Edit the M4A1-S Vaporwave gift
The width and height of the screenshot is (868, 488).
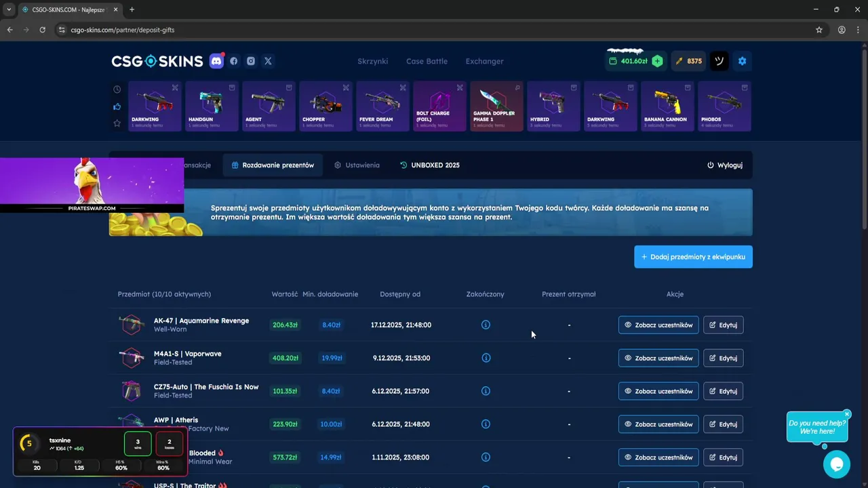[x=723, y=358]
